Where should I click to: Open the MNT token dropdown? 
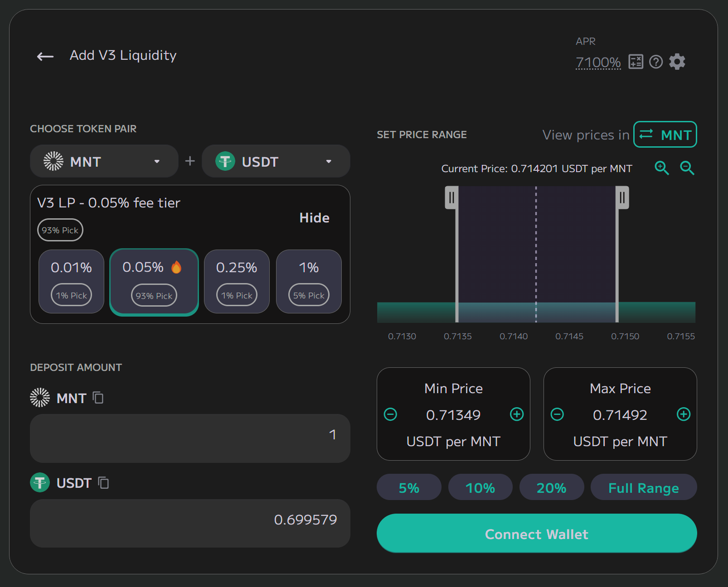tap(104, 161)
